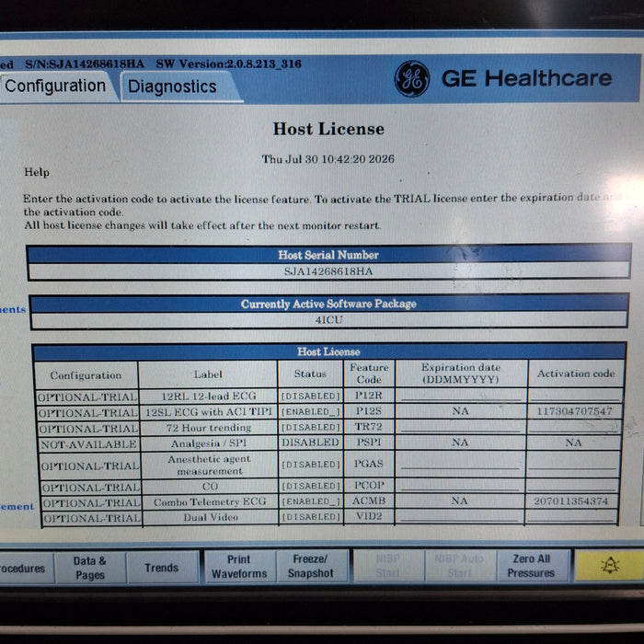Click the Currently Active Software Package header

pos(328,304)
